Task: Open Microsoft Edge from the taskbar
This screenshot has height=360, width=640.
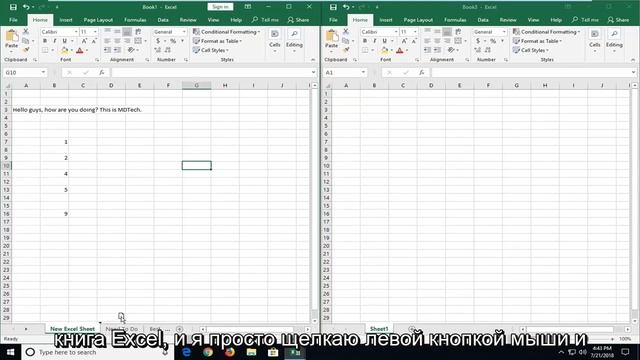Action: point(187,352)
